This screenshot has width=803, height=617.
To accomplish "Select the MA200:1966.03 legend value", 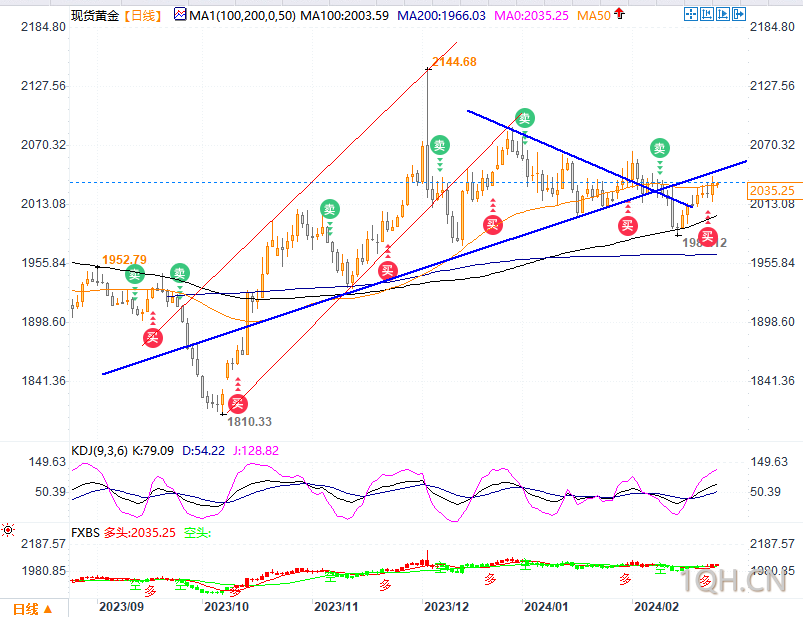I will click(441, 15).
